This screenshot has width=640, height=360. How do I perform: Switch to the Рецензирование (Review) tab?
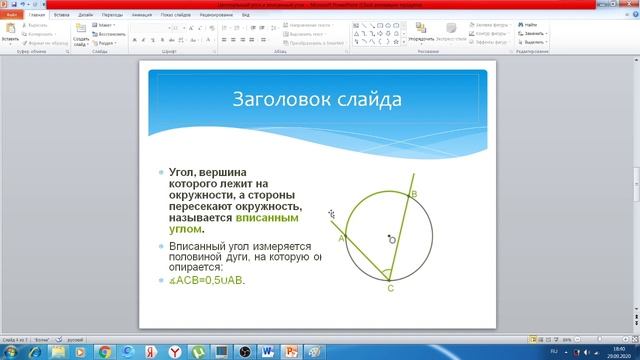pyautogui.click(x=216, y=15)
